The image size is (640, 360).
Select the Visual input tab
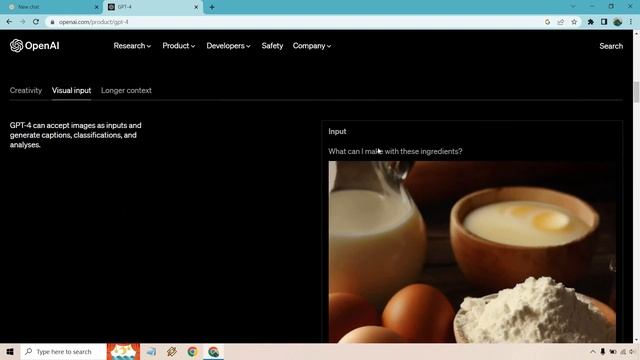pyautogui.click(x=71, y=91)
